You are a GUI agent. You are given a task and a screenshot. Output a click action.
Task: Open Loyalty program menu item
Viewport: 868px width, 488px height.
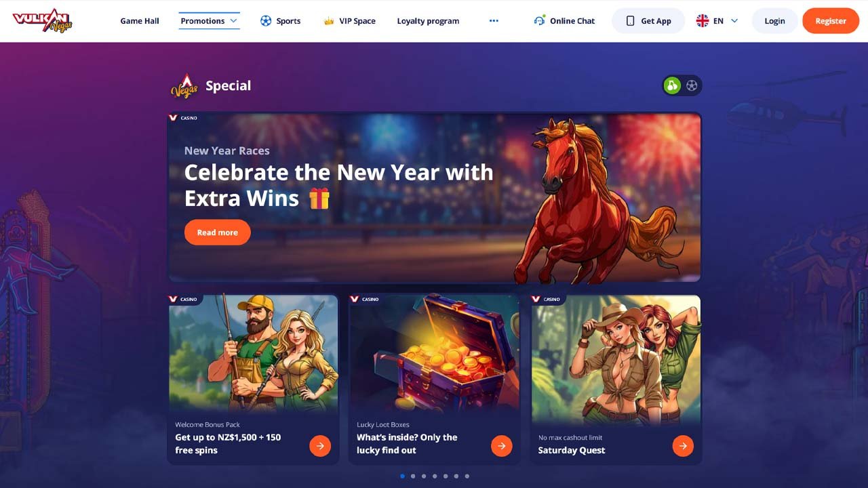coord(428,21)
